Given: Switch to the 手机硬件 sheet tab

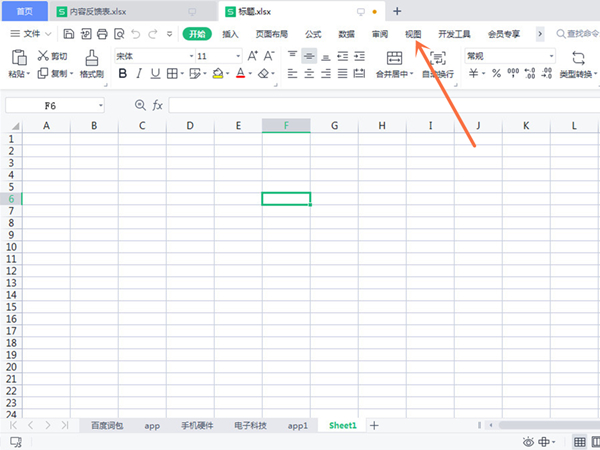Looking at the screenshot, I should click(x=198, y=425).
